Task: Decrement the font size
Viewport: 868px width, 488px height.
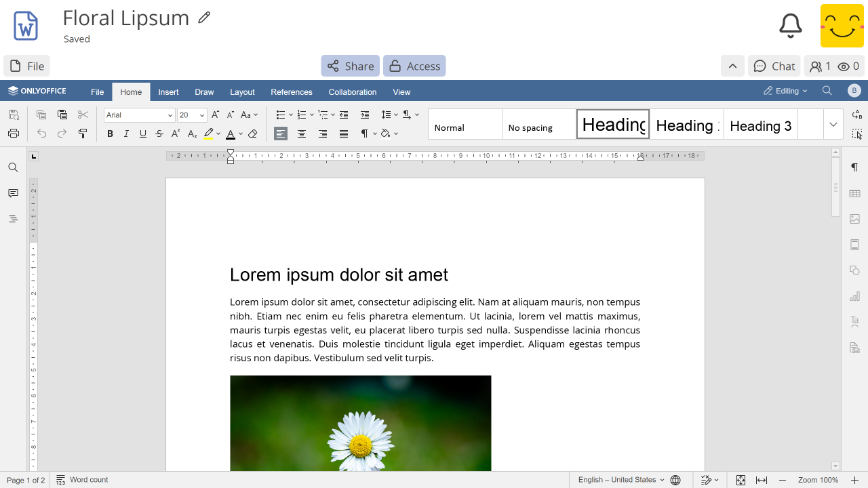Action: tap(231, 115)
